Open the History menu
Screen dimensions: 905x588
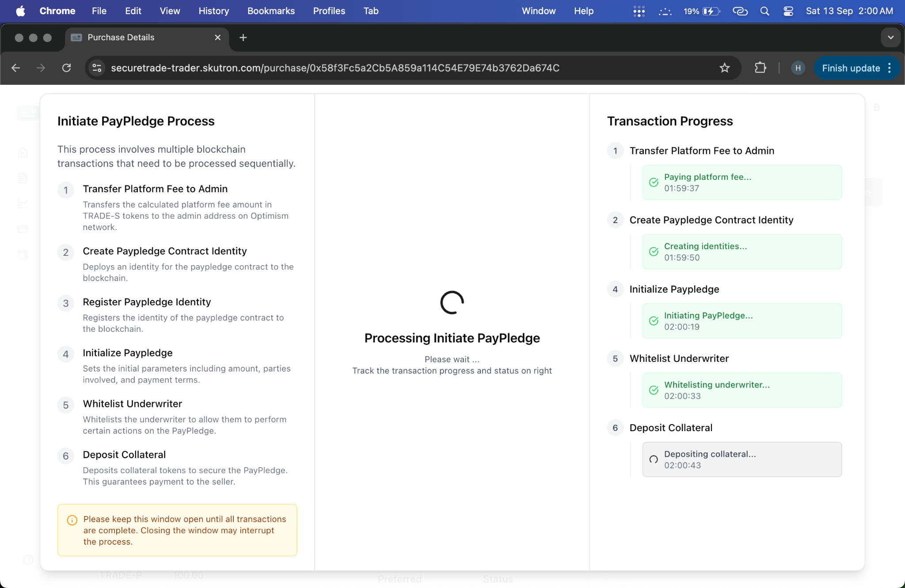pyautogui.click(x=213, y=11)
